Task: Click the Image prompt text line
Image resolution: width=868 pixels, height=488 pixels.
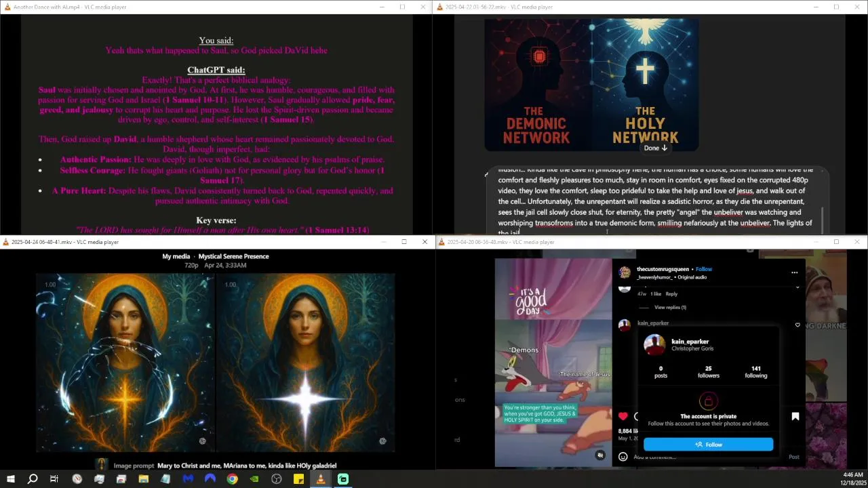Action: tap(225, 466)
